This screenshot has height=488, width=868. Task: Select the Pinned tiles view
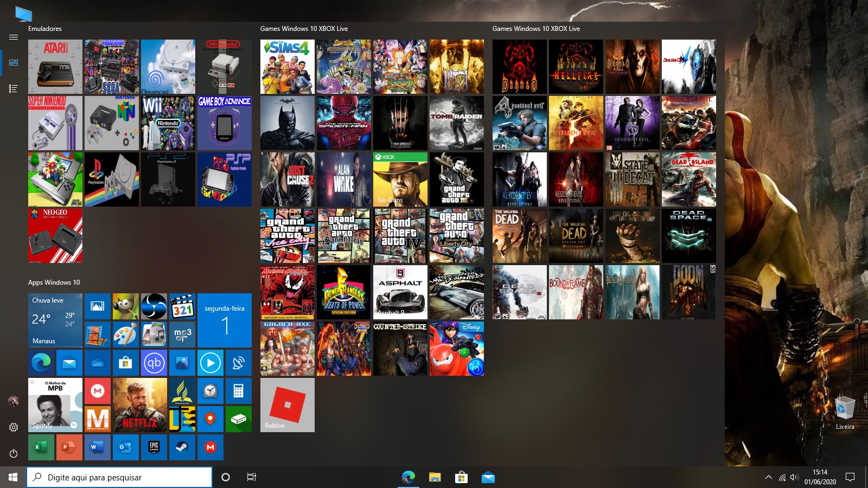pyautogui.click(x=14, y=63)
